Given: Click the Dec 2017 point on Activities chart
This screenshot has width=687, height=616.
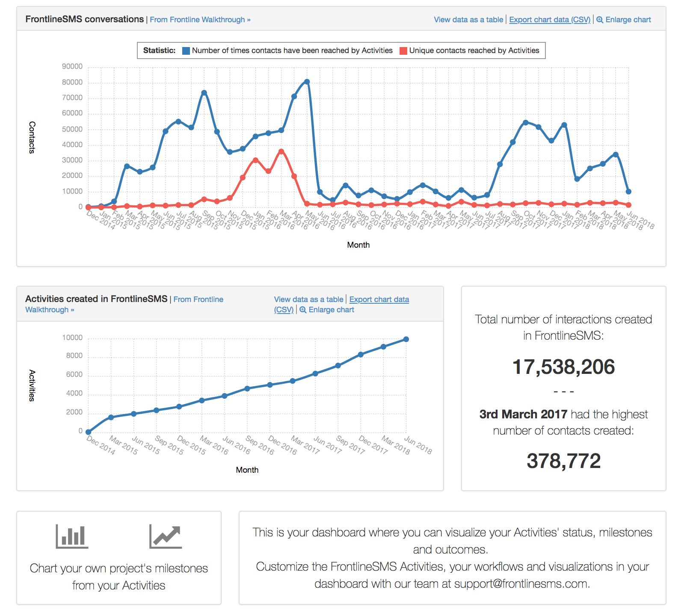Looking at the screenshot, I should click(x=361, y=354).
